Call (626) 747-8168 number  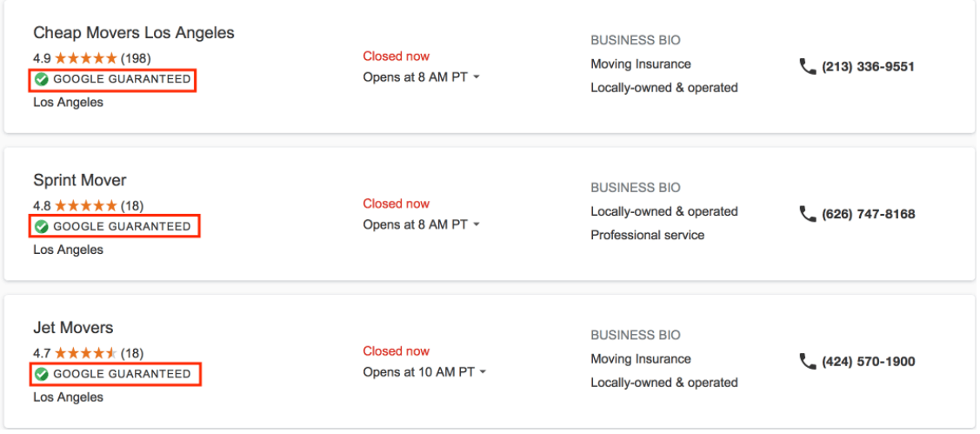coord(868,214)
